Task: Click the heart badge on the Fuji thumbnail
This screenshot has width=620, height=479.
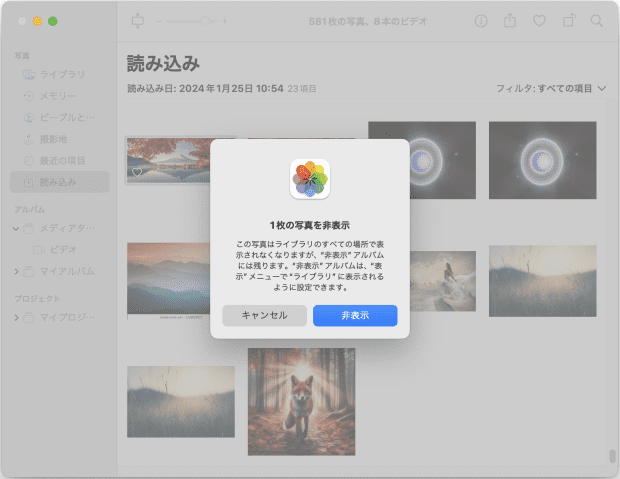Action: [x=137, y=172]
